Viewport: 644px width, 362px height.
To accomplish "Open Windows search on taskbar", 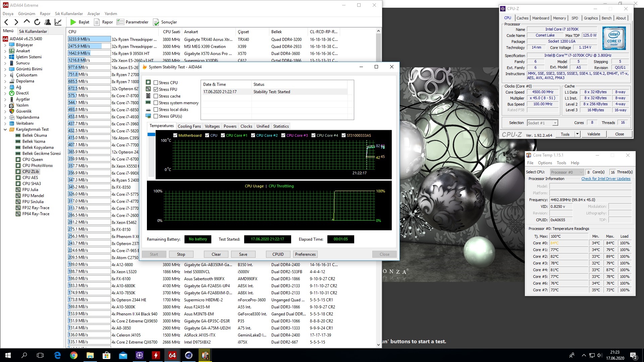I will click(x=24, y=355).
